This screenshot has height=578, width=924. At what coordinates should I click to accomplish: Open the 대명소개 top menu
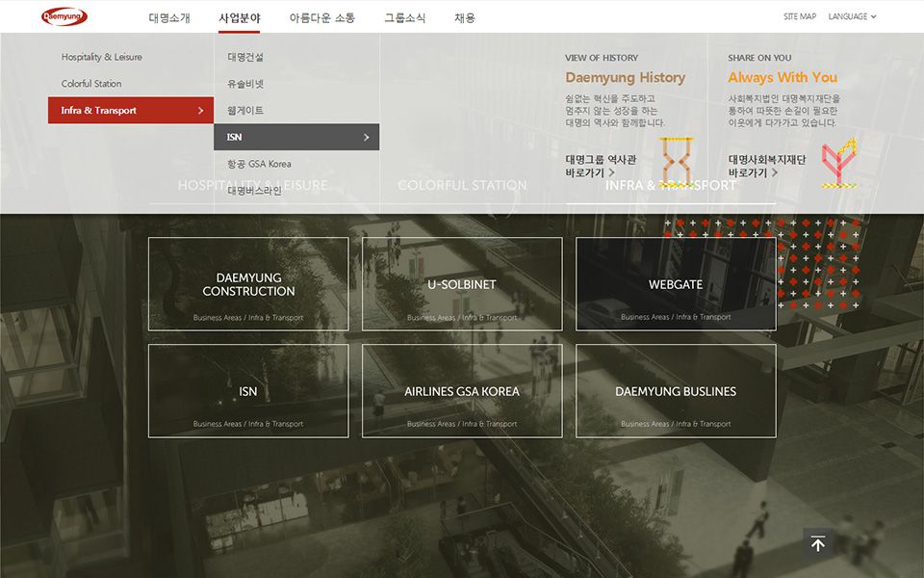(169, 17)
